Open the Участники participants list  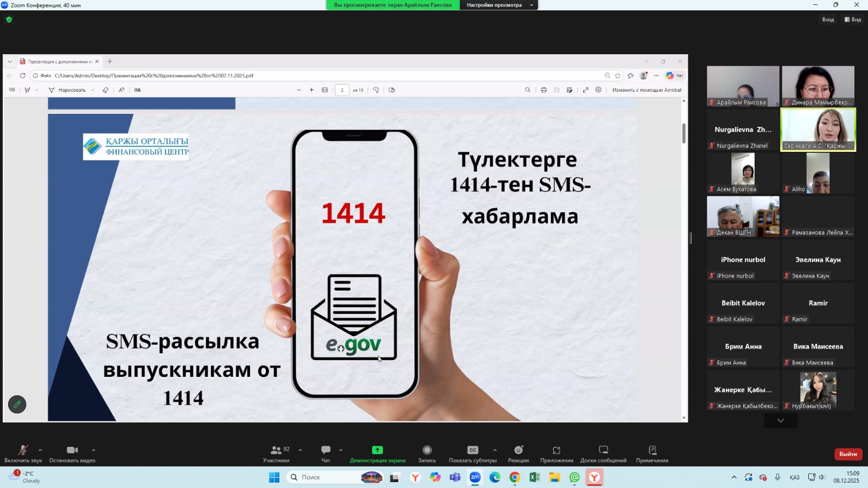click(x=277, y=453)
